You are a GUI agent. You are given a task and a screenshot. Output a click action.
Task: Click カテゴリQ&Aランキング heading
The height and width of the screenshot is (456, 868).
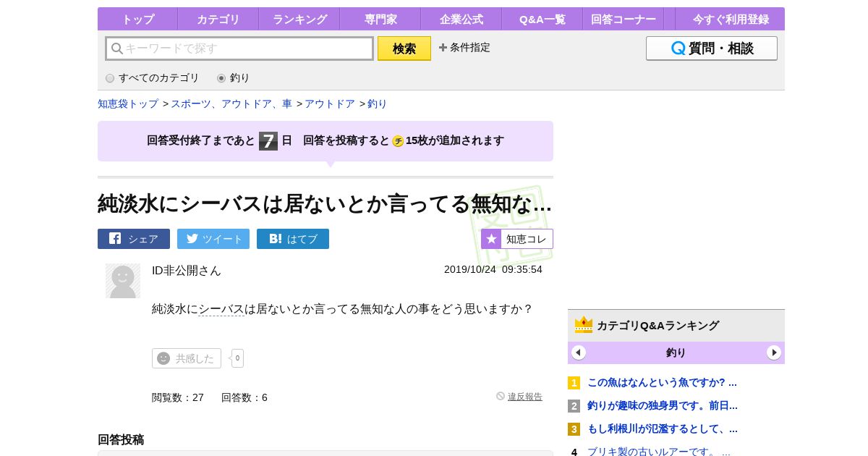tap(658, 326)
